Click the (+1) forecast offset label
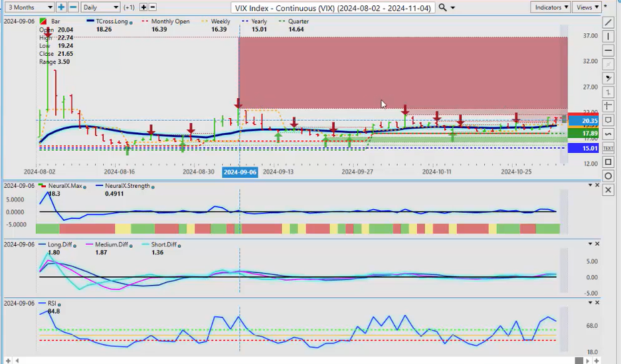The image size is (621, 364). (129, 7)
